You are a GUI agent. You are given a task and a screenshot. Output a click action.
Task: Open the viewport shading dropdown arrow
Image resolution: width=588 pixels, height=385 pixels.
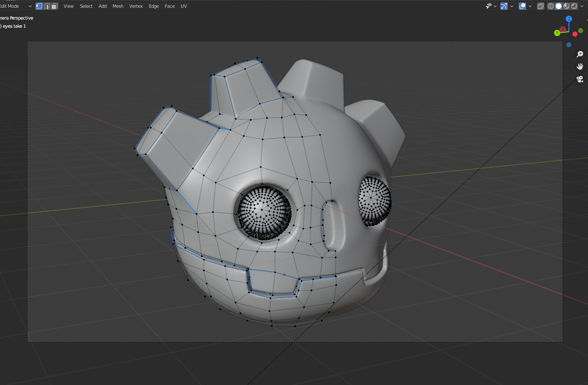(x=582, y=6)
